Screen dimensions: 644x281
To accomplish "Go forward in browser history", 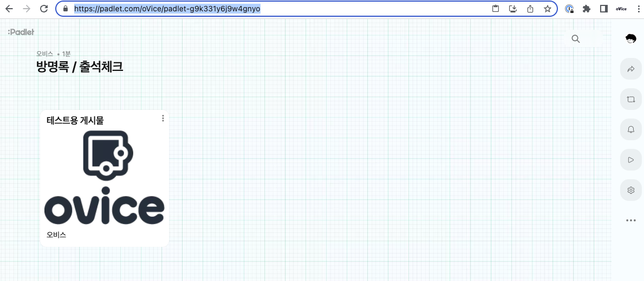I will (27, 9).
